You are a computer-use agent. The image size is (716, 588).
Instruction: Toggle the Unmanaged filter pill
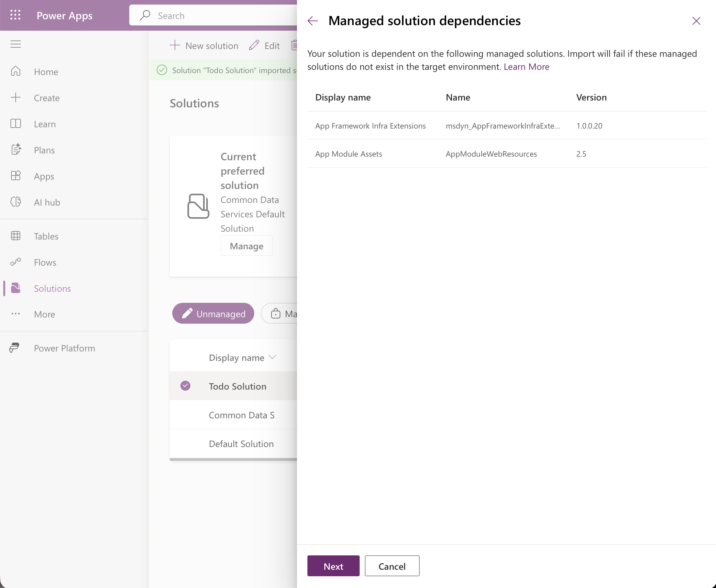213,313
